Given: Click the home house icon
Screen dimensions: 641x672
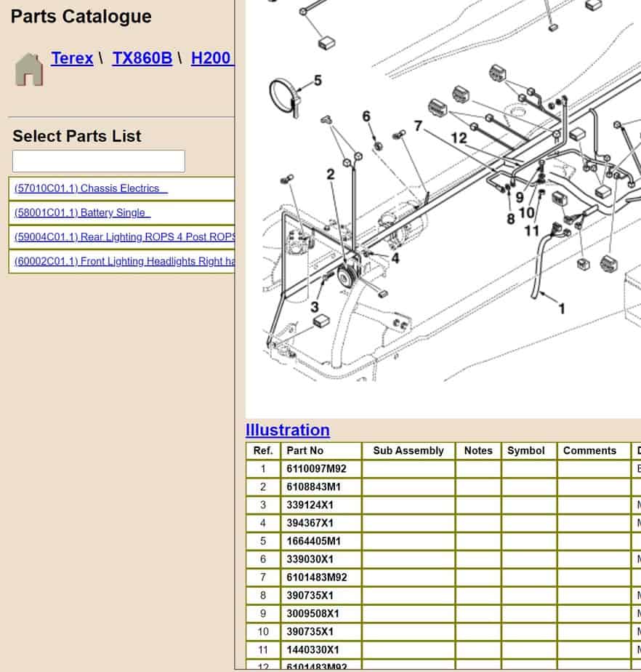Looking at the screenshot, I should [29, 69].
